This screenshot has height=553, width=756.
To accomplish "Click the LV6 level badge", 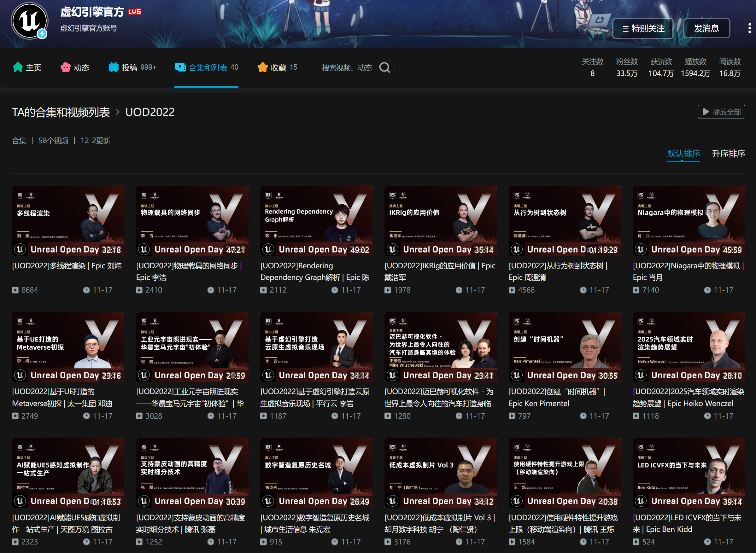I will (134, 12).
